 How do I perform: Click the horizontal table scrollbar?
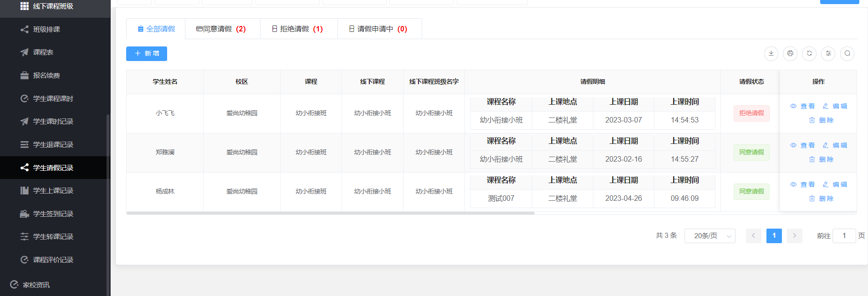pyautogui.click(x=330, y=213)
